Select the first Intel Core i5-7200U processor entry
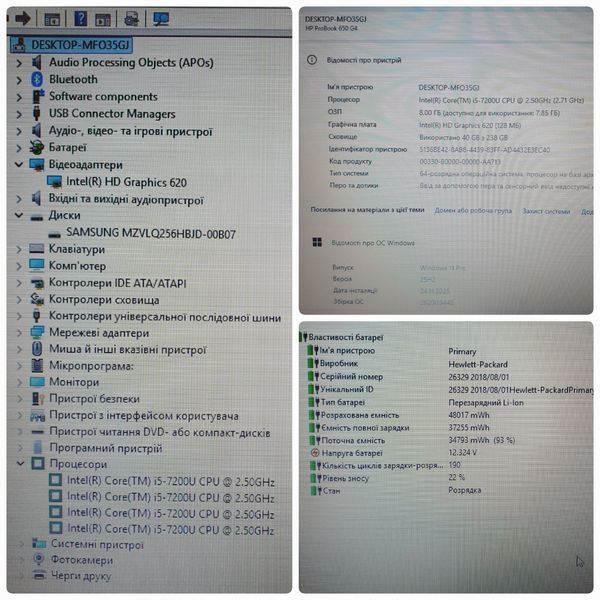 click(171, 481)
